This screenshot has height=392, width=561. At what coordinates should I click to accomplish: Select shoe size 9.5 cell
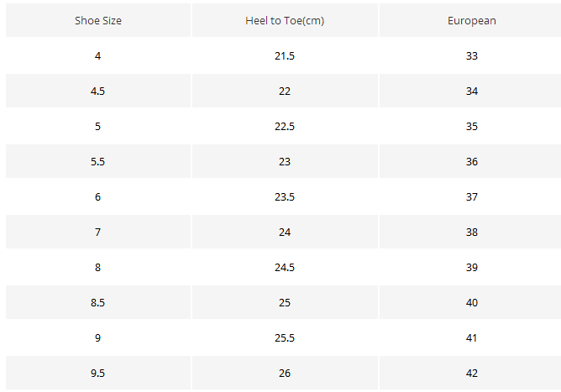click(x=98, y=373)
